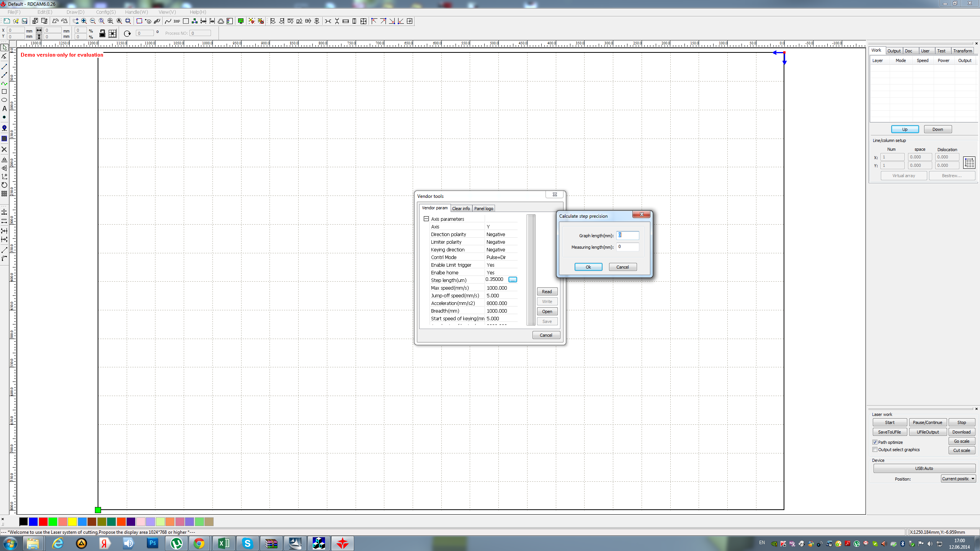Click the BMP import toolbar icon

(176, 21)
